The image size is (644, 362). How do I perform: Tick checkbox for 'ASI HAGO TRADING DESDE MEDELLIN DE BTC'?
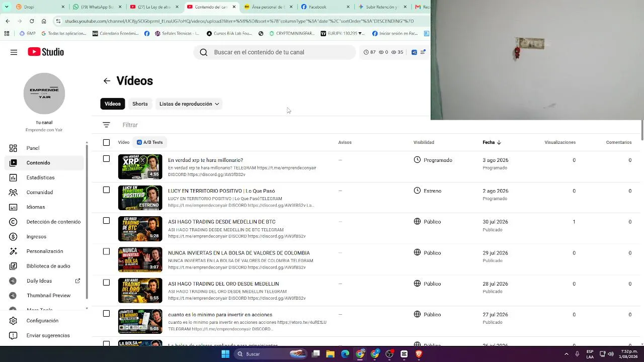point(106,221)
